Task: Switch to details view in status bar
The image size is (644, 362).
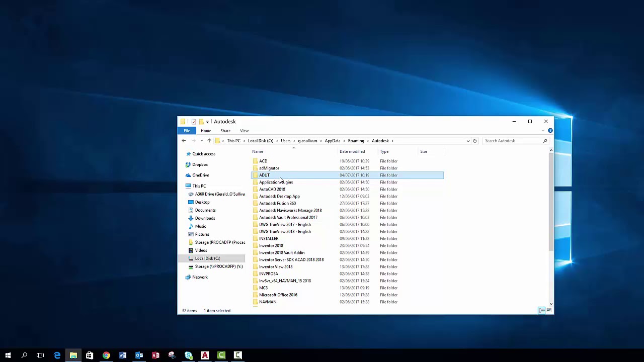Action: click(x=541, y=311)
